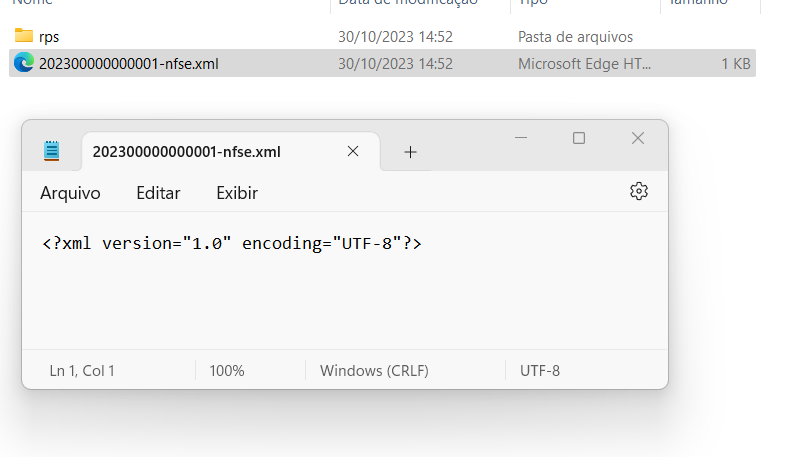Click inside the XML declaration text
Viewport: 800px width, 457px height.
pyautogui.click(x=232, y=244)
